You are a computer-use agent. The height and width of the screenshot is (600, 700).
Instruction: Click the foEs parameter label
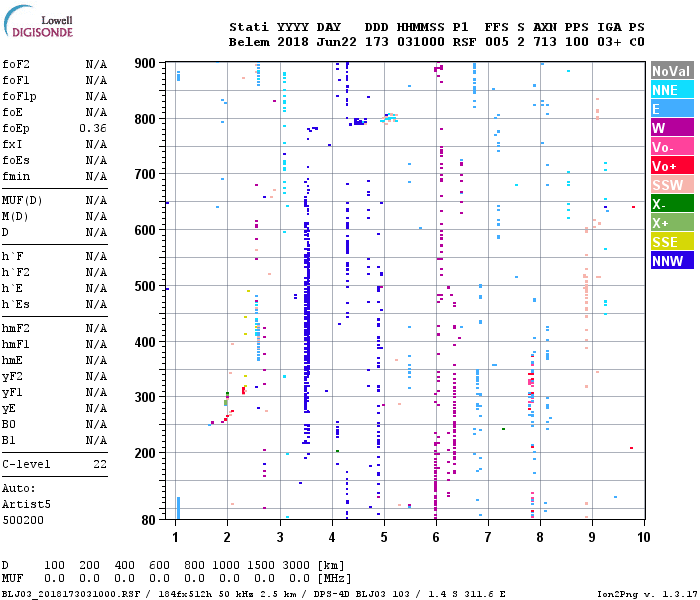point(16,160)
